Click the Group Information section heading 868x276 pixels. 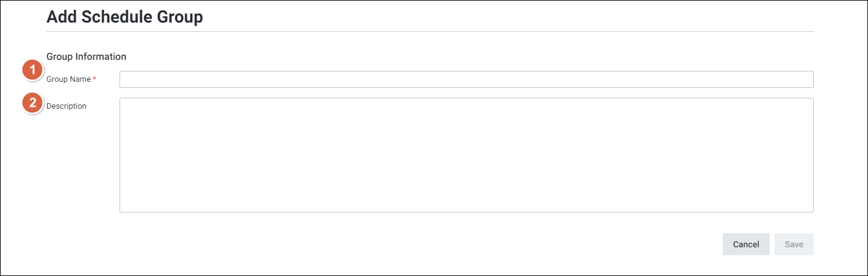click(86, 56)
